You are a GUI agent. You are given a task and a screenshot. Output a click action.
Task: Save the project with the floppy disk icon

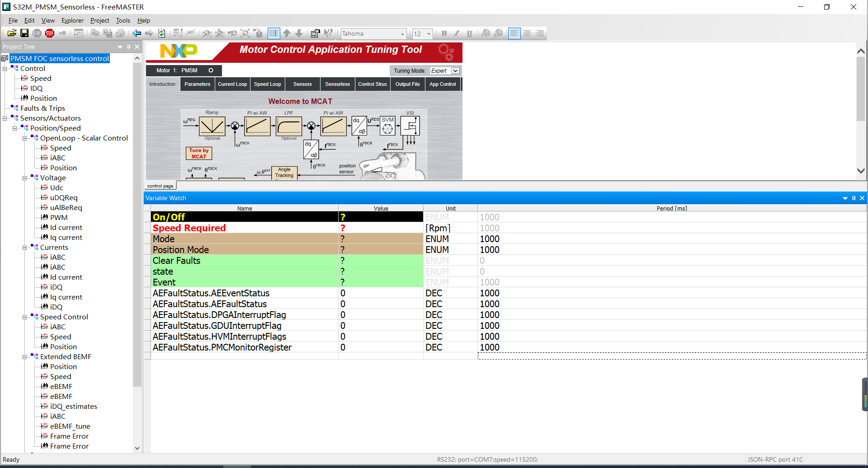click(24, 33)
